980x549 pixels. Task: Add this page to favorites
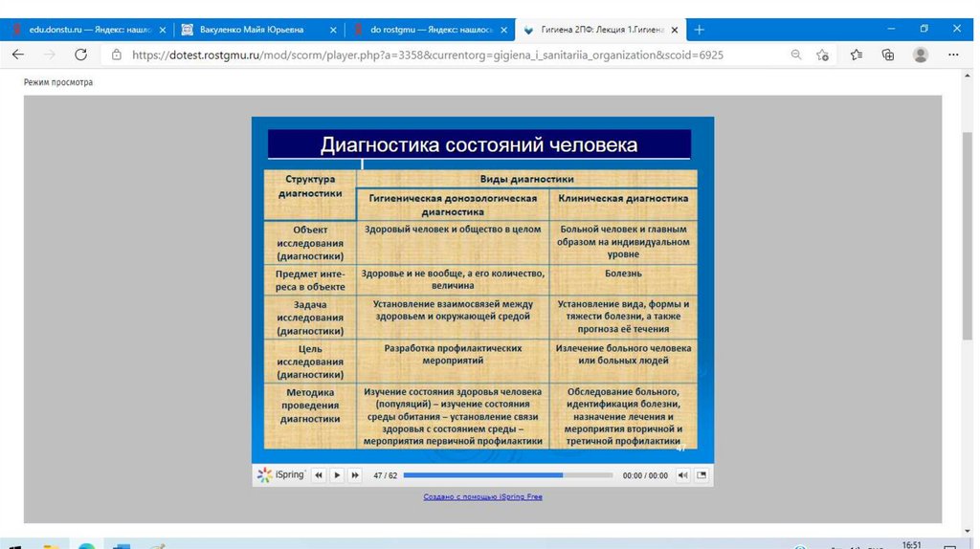pyautogui.click(x=822, y=55)
